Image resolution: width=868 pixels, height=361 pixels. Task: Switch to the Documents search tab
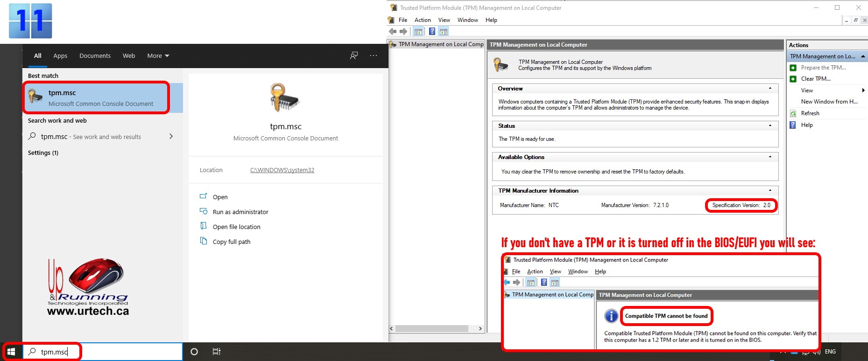tap(95, 56)
